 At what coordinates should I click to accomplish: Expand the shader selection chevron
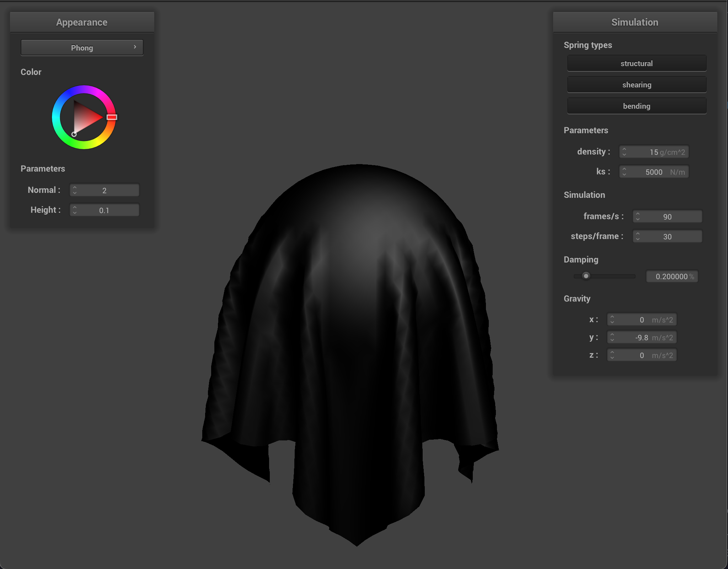135,47
